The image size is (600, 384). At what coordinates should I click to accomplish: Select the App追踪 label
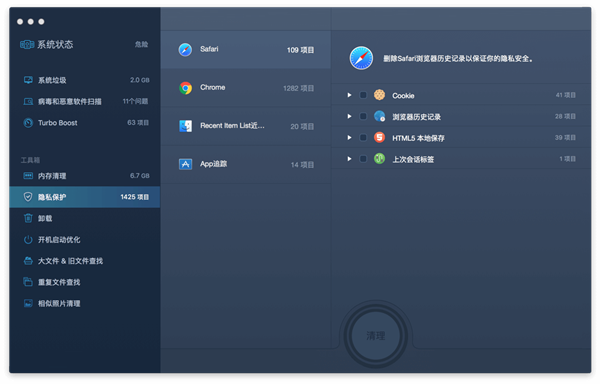pyautogui.click(x=214, y=164)
